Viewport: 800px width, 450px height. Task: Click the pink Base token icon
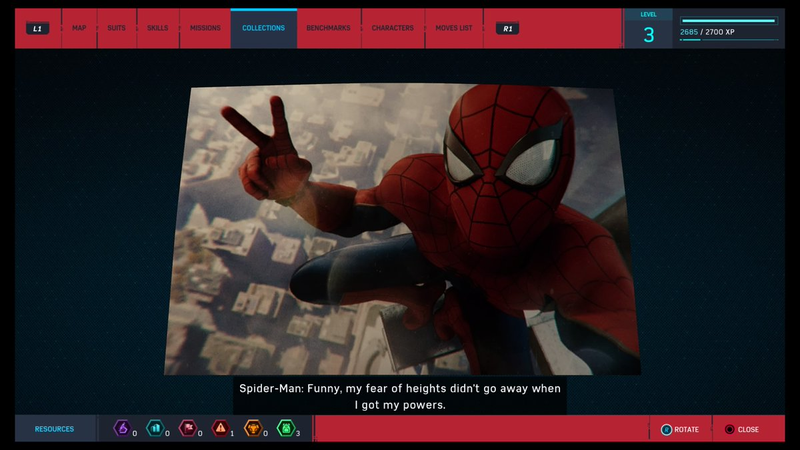[188, 428]
